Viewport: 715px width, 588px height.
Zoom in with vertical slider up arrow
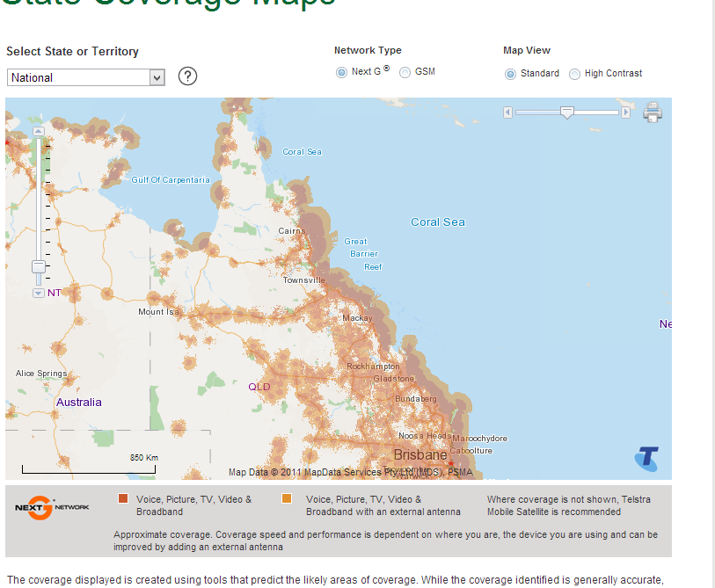tap(39, 131)
